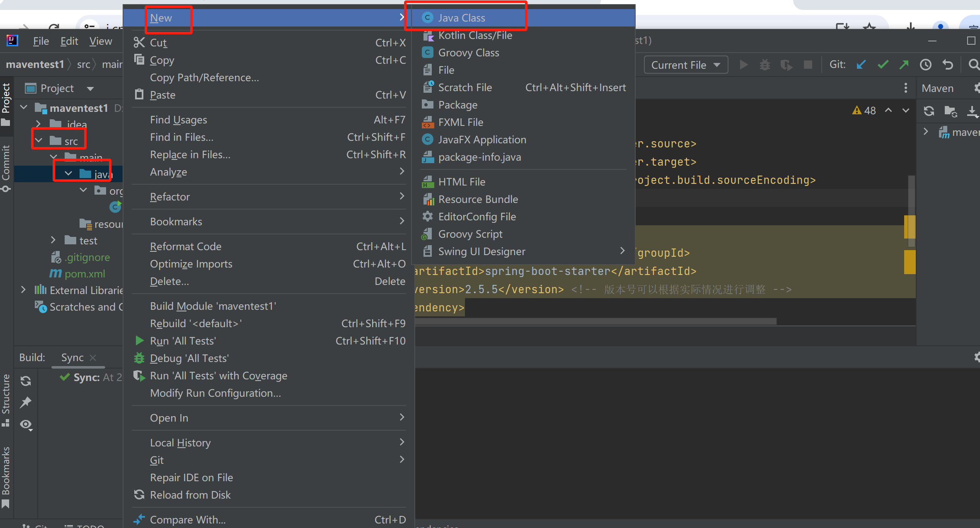
Task: Click Maven generate sources folder icon
Action: pos(951,111)
